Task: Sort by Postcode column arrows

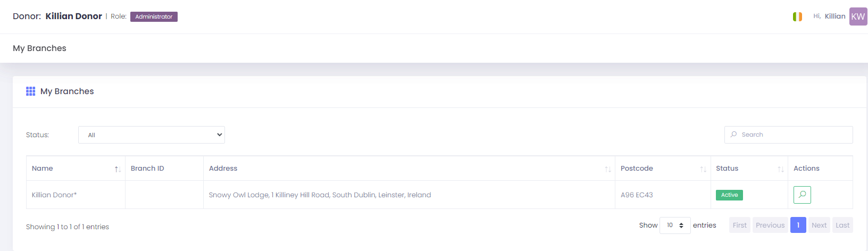Action: tap(703, 169)
